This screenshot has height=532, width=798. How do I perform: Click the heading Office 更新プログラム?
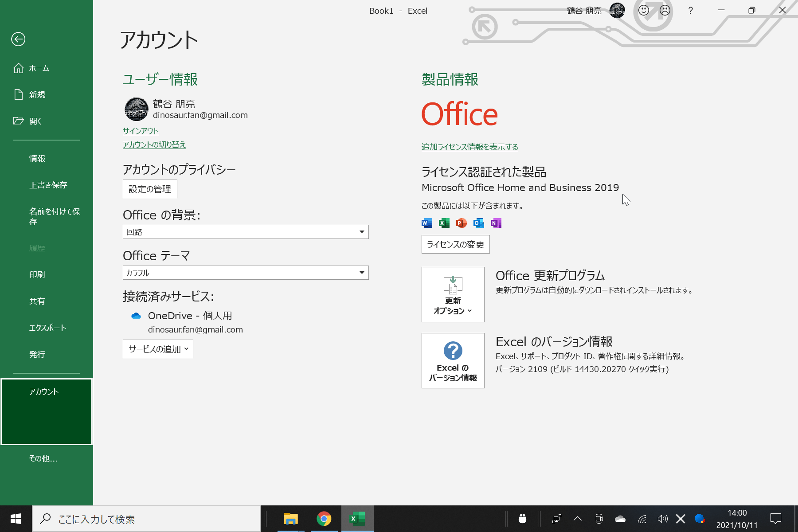click(550, 275)
